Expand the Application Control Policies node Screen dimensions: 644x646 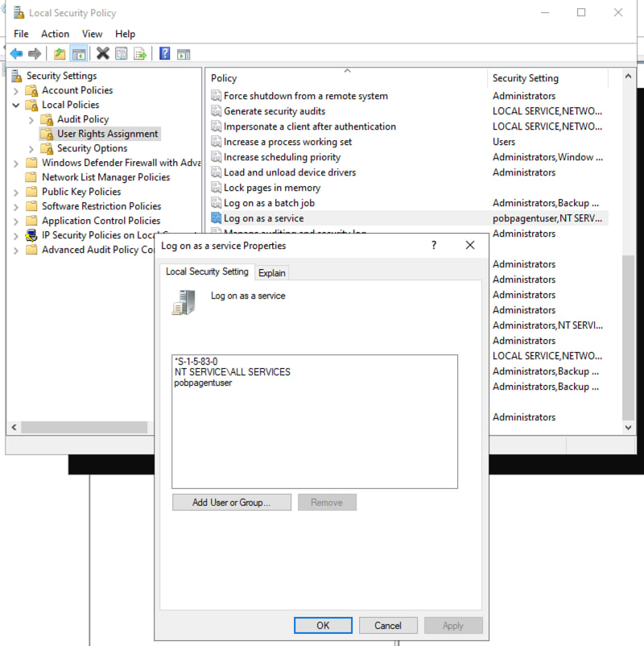pyautogui.click(x=16, y=222)
